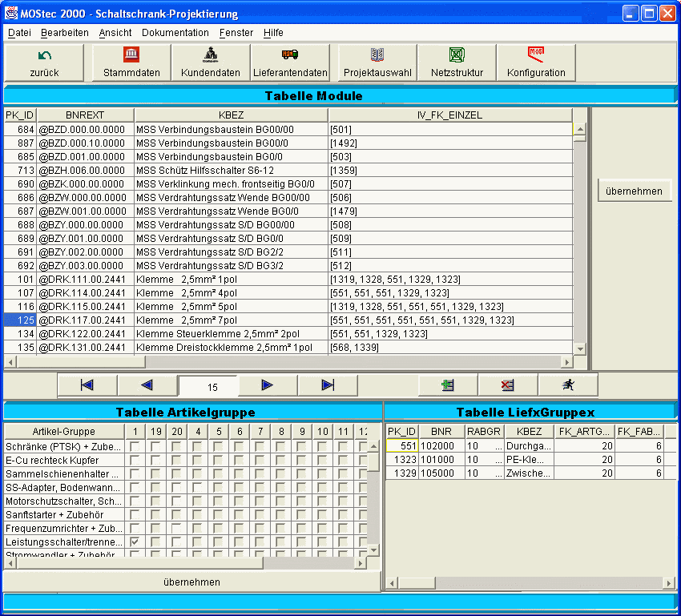Go to next record with right arrow
This screenshot has width=681, height=616.
pos(268,385)
